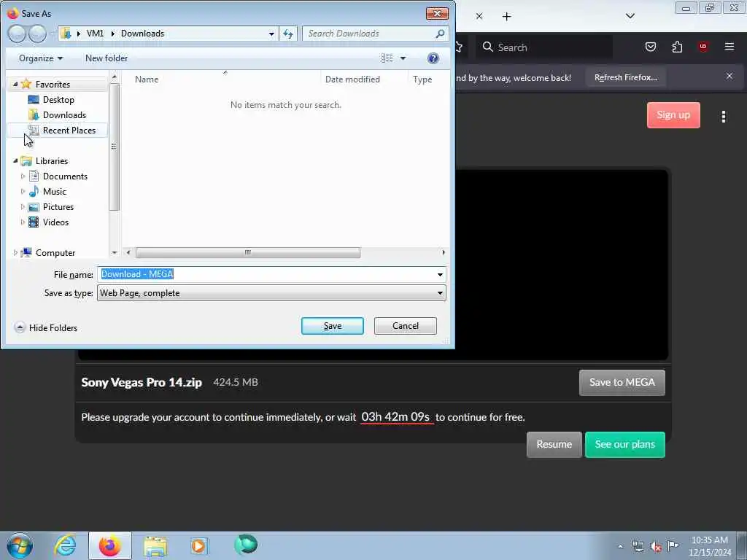Expand the Computer node
Viewport: 747px width, 560px height.
(15, 253)
